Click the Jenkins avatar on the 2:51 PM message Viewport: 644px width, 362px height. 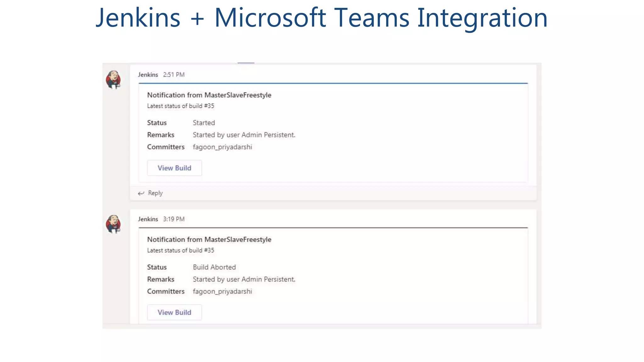(x=113, y=80)
